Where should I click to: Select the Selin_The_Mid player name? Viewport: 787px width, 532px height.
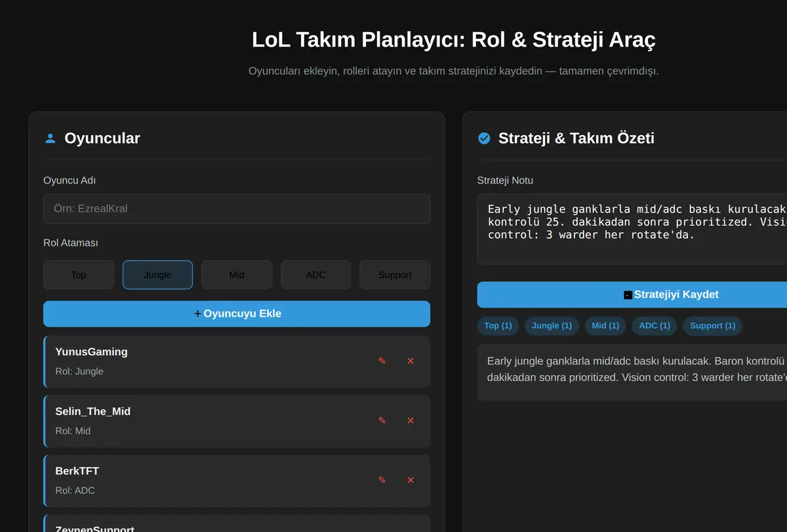[x=92, y=411]
